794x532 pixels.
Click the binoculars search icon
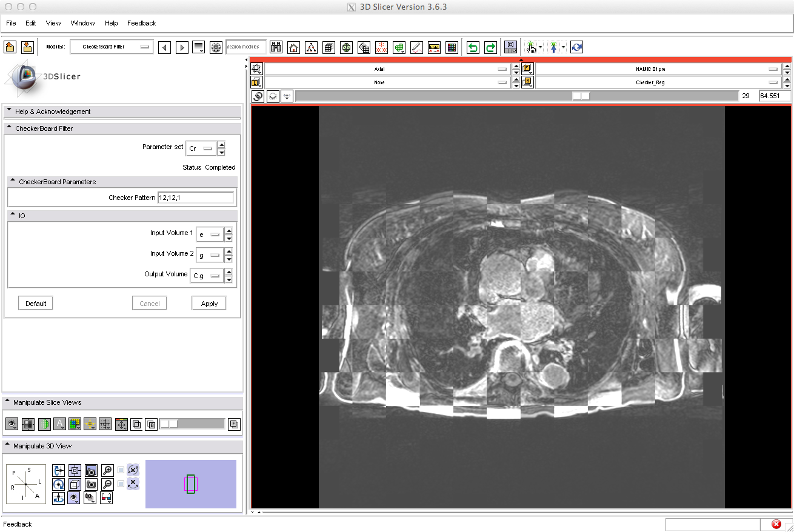(276, 47)
